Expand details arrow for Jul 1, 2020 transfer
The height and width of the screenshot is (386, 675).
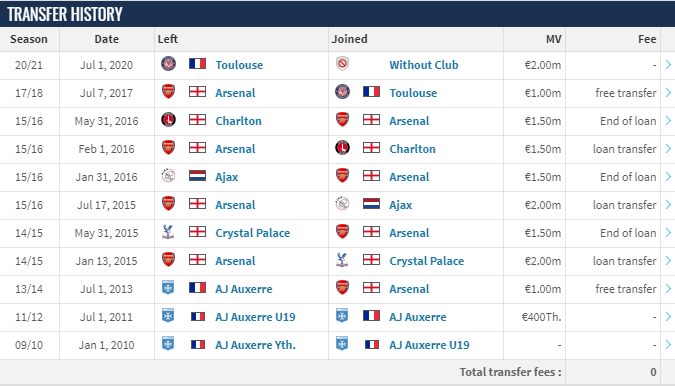[668, 65]
